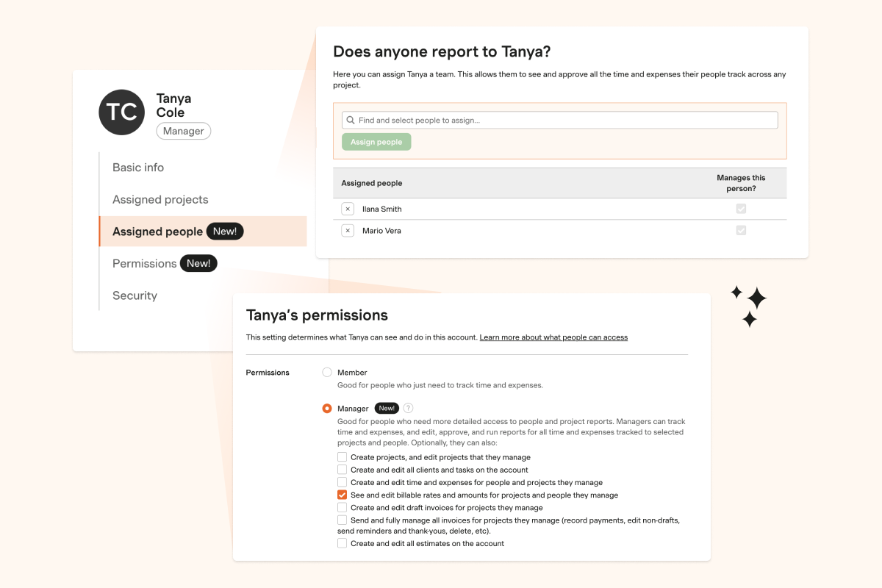Check Create and edit time and expenses option
This screenshot has height=588, width=882.
click(342, 482)
